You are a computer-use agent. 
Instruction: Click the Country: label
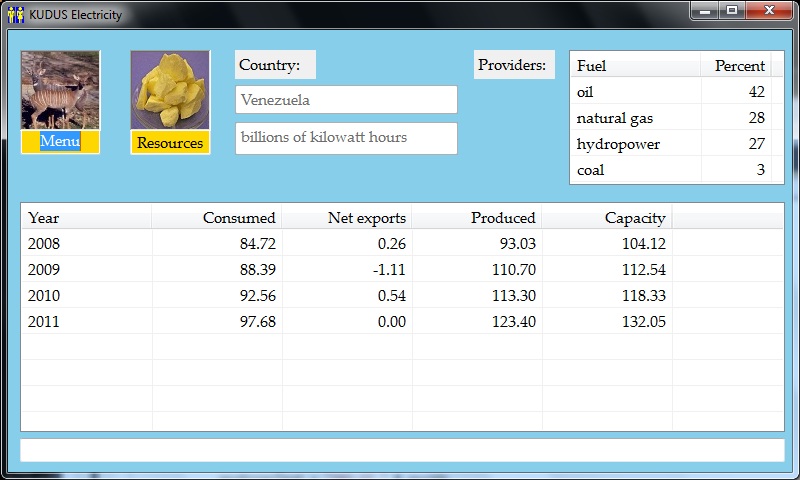tap(275, 65)
